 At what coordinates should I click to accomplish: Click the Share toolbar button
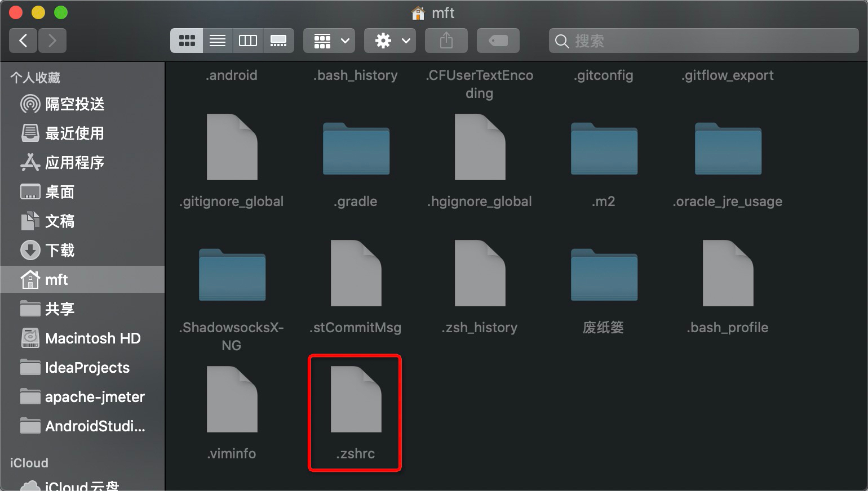446,41
